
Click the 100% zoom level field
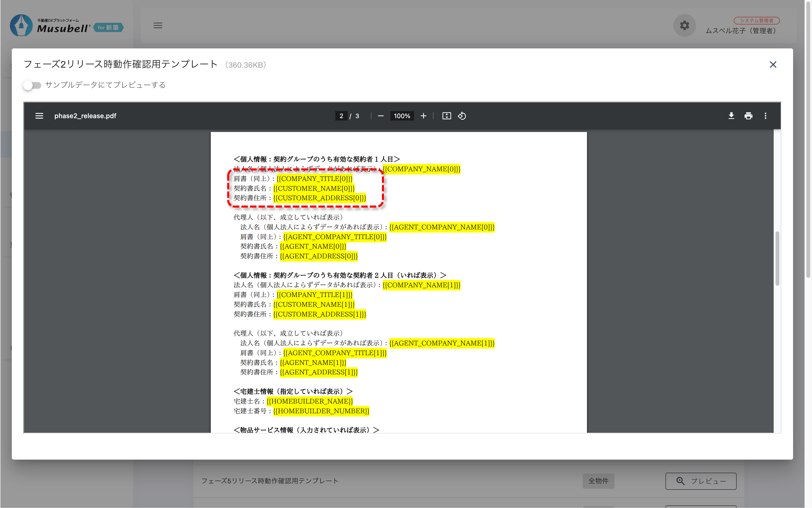(x=402, y=116)
